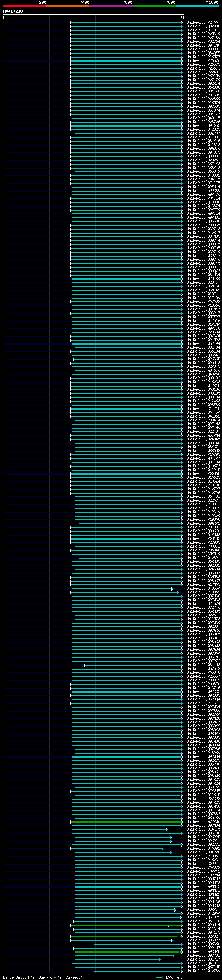Click the UniRef100_P19308 label
The image size is (222, 980).
pyautogui.click(x=203, y=520)
